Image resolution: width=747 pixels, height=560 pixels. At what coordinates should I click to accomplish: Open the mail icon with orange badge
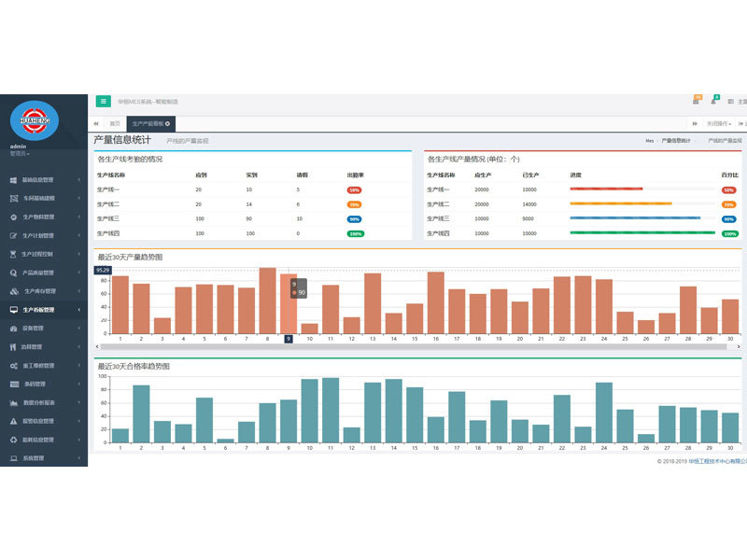pos(695,102)
